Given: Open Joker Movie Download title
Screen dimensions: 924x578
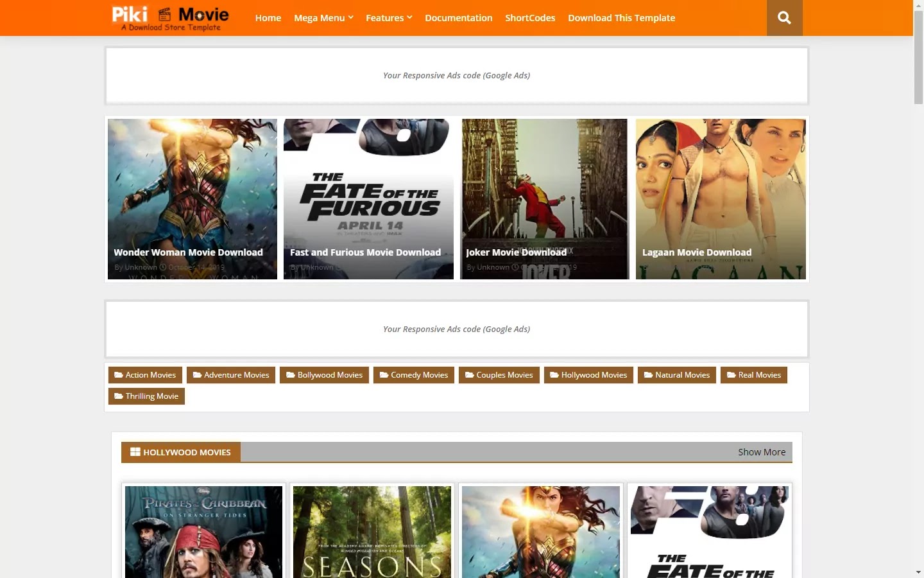Looking at the screenshot, I should pos(516,252).
